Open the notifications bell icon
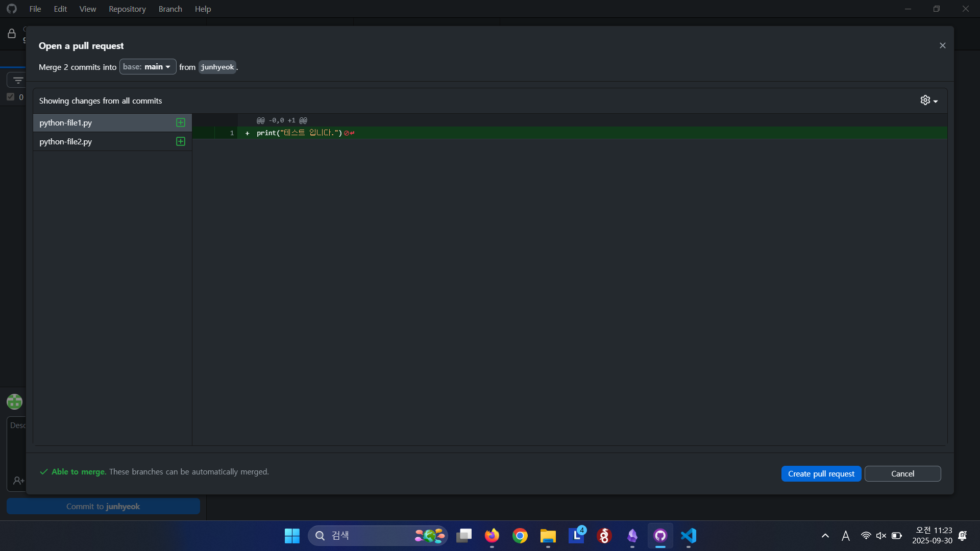The width and height of the screenshot is (980, 551). [963, 536]
